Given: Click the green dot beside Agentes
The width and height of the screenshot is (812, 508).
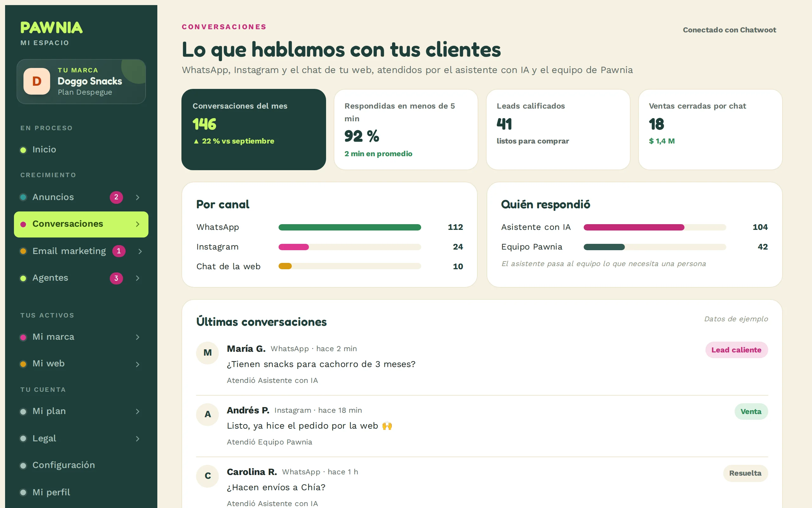Looking at the screenshot, I should tap(23, 278).
